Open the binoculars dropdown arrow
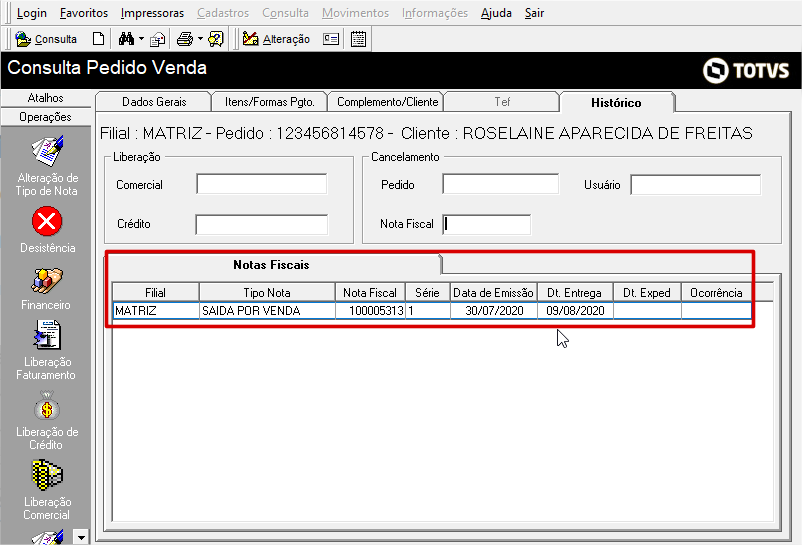This screenshot has height=545, width=802. [x=141, y=39]
